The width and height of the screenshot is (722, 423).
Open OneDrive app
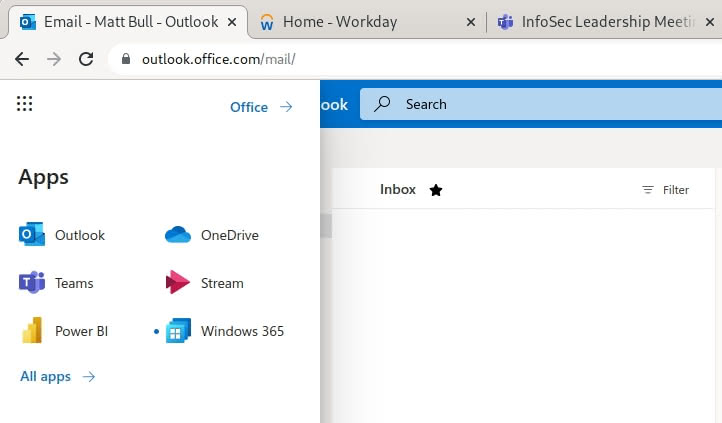212,235
